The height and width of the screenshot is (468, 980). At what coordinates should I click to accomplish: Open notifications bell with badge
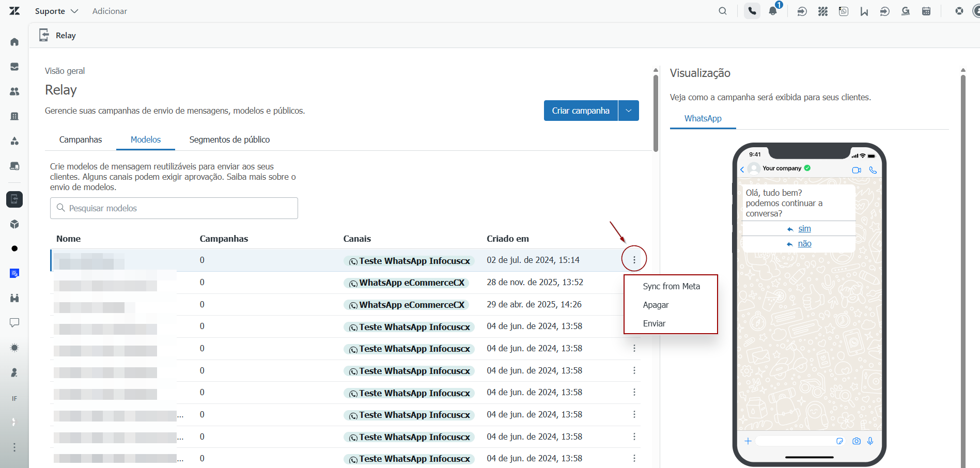[773, 10]
